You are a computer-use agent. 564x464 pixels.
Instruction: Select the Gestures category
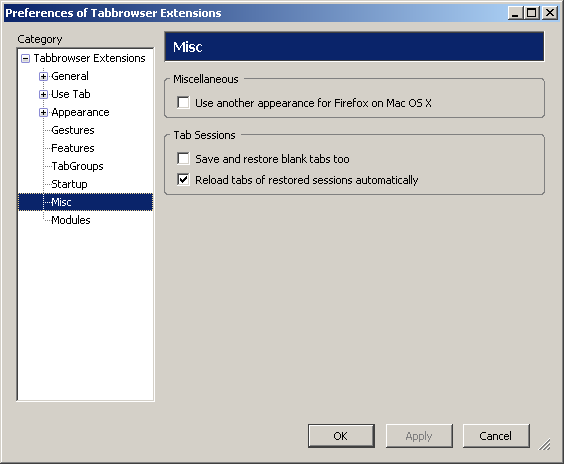[73, 130]
